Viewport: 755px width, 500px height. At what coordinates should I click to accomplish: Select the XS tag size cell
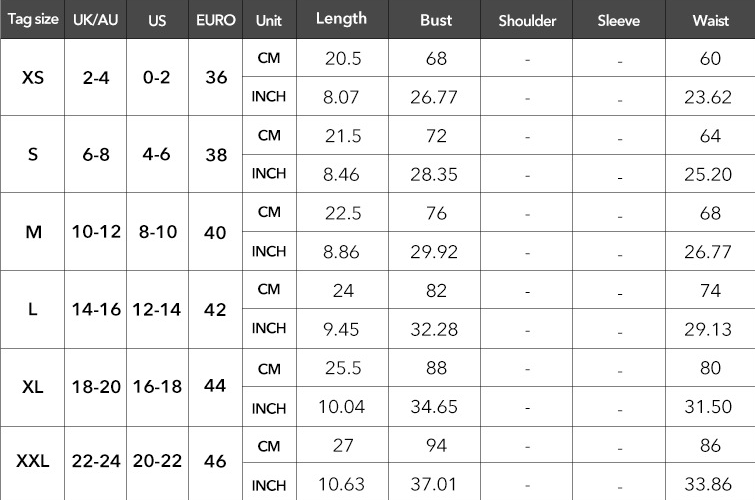tap(32, 77)
